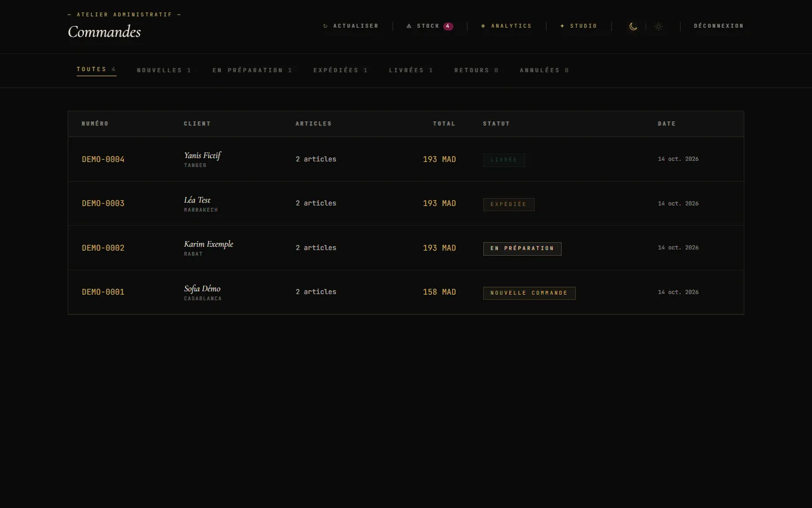
Task: Open the Retours tab
Action: (x=476, y=71)
